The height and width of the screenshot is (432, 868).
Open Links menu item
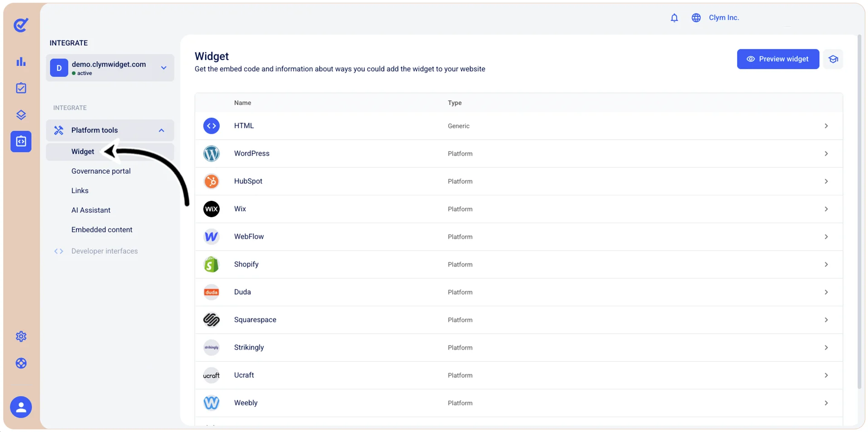80,190
